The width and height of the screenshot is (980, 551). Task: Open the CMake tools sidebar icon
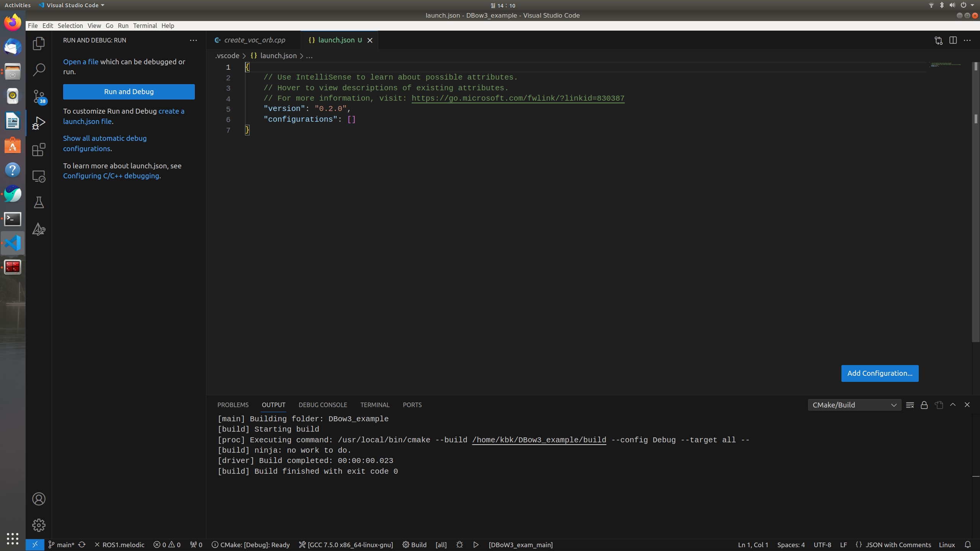point(39,229)
